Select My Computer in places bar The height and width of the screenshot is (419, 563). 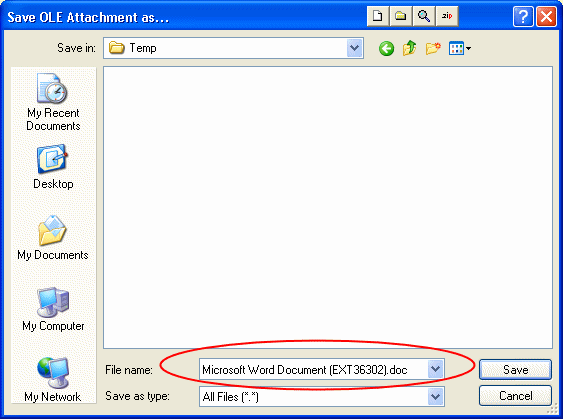coord(53,309)
